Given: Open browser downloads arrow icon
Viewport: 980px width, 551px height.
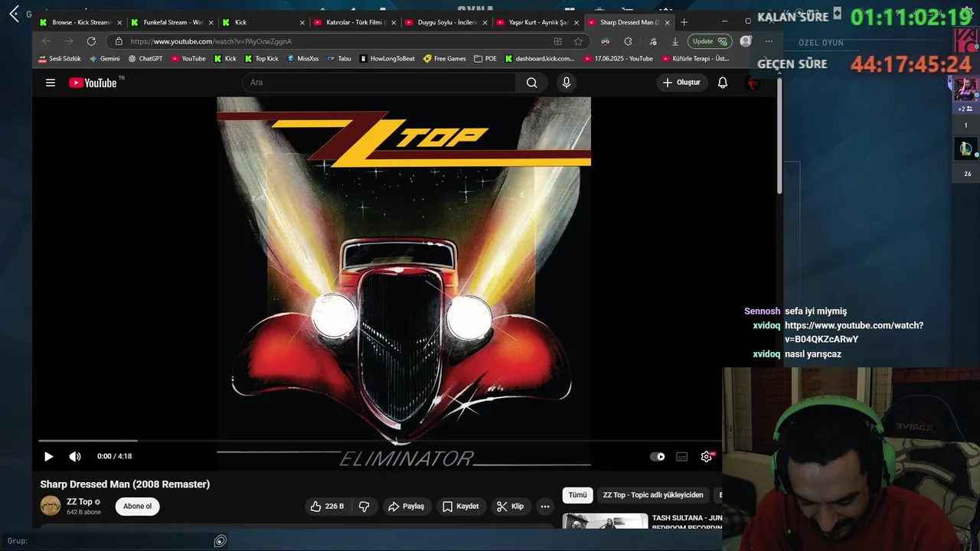Looking at the screenshot, I should pyautogui.click(x=675, y=41).
